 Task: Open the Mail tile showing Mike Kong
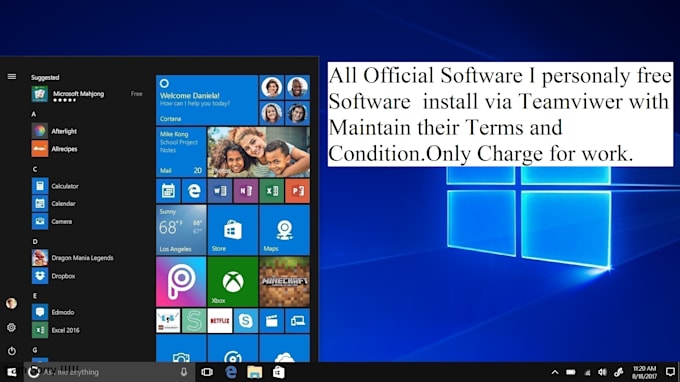(181, 152)
